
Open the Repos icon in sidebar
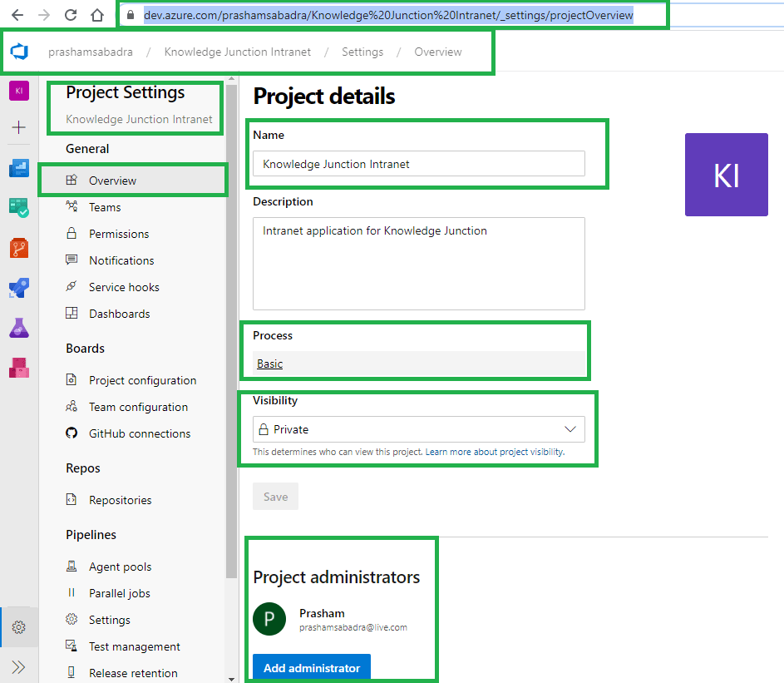(x=19, y=248)
